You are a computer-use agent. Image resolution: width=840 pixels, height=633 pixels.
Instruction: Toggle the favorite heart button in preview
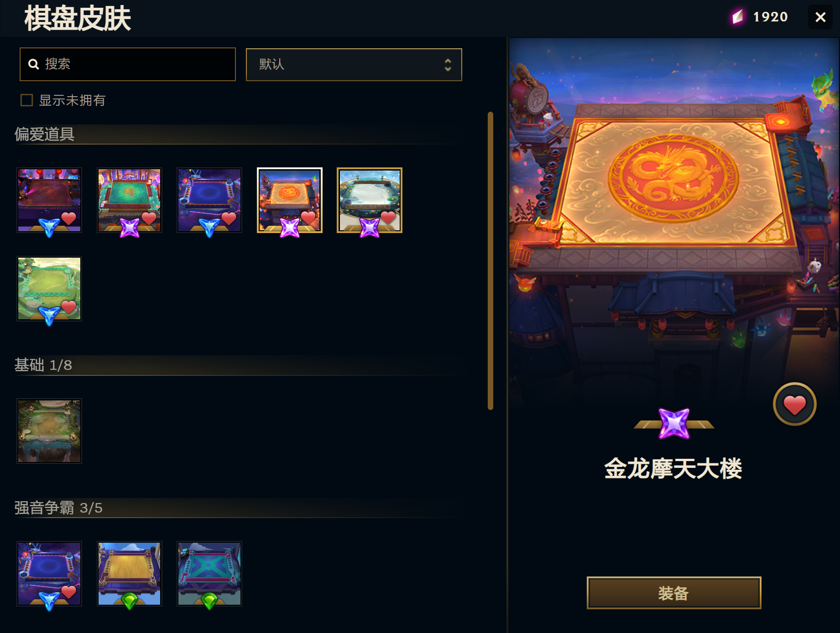point(794,404)
